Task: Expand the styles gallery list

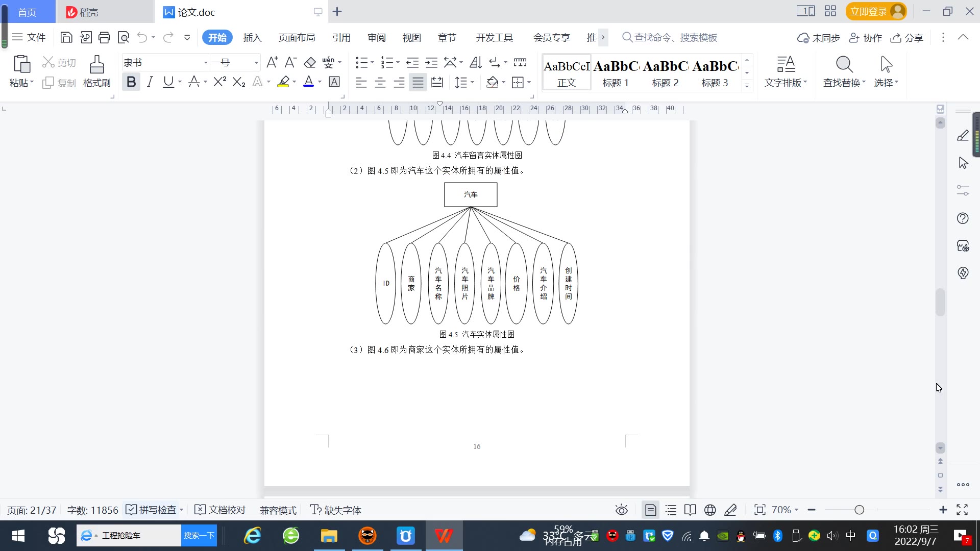Action: coord(747,85)
